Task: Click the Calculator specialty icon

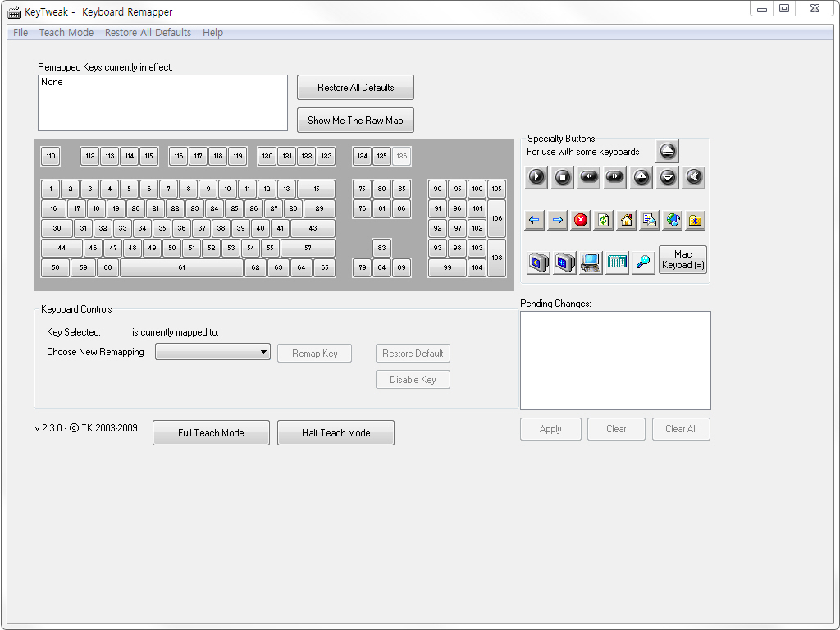Action: (x=617, y=262)
